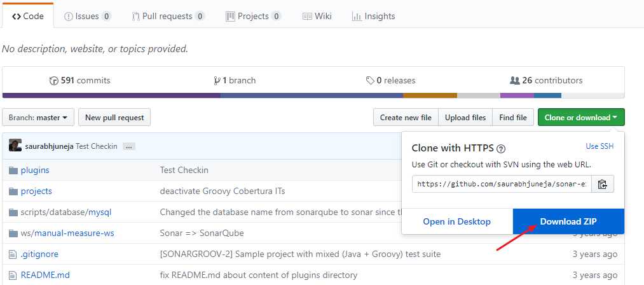
Task: Switch to Use SSH link
Action: pyautogui.click(x=599, y=146)
